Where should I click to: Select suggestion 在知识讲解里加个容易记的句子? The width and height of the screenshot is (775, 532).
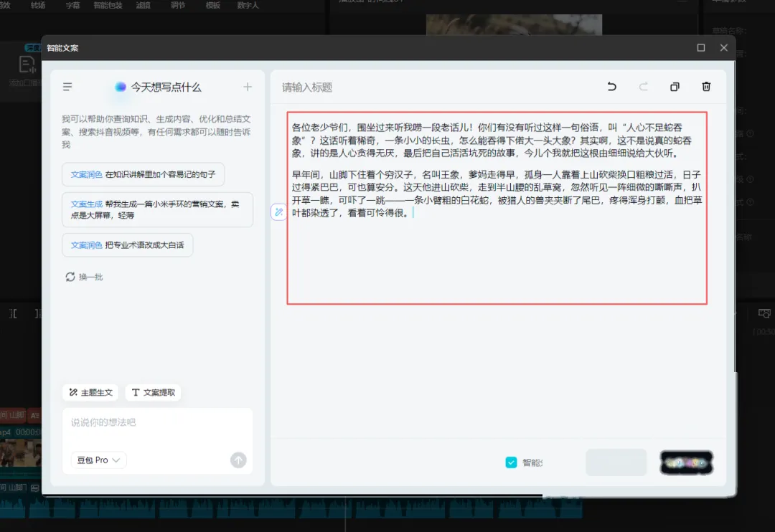pyautogui.click(x=143, y=174)
